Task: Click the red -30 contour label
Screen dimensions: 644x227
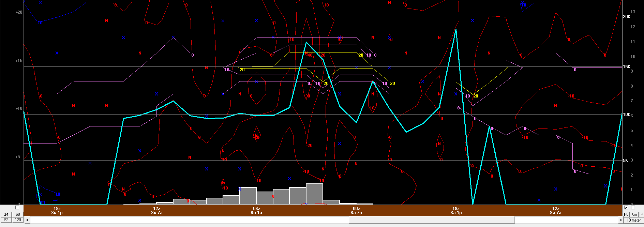Action: tap(307, 96)
